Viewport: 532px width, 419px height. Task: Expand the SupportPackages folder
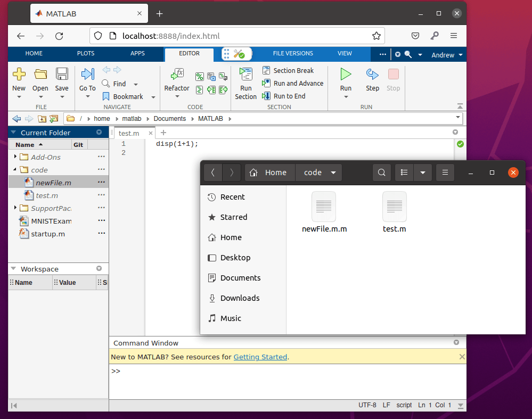15,207
